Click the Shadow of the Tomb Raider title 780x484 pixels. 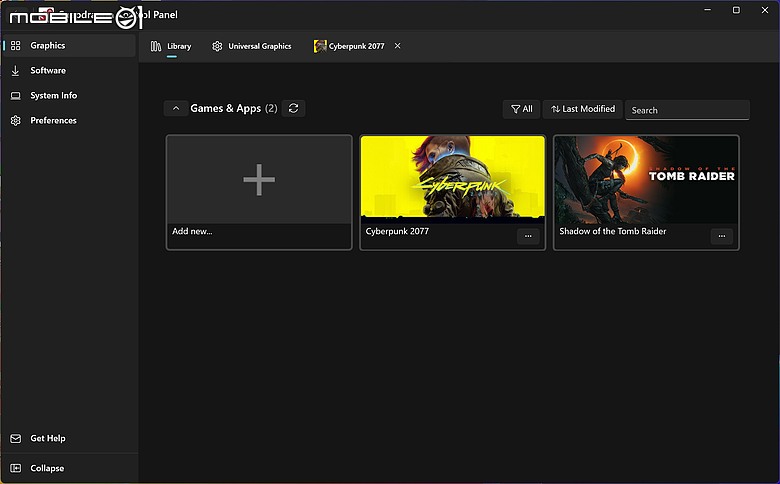click(612, 231)
